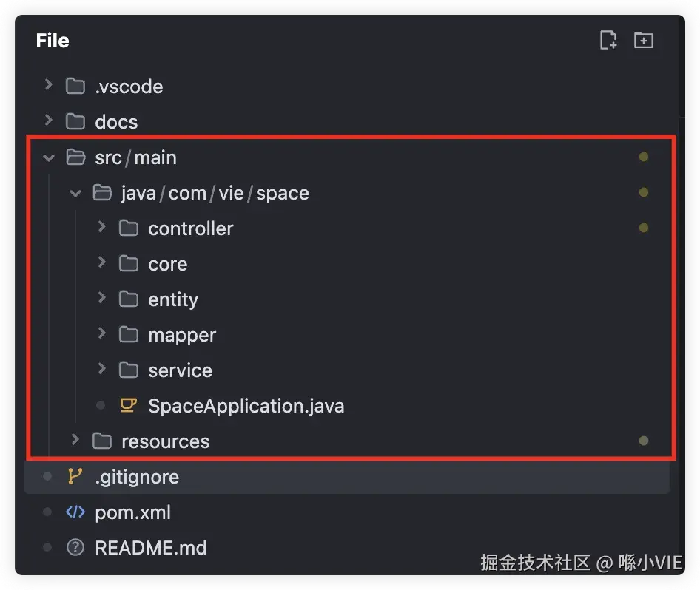Image resolution: width=700 pixels, height=590 pixels.
Task: Click the Java cup icon for SpaceApplication
Action: (x=129, y=406)
